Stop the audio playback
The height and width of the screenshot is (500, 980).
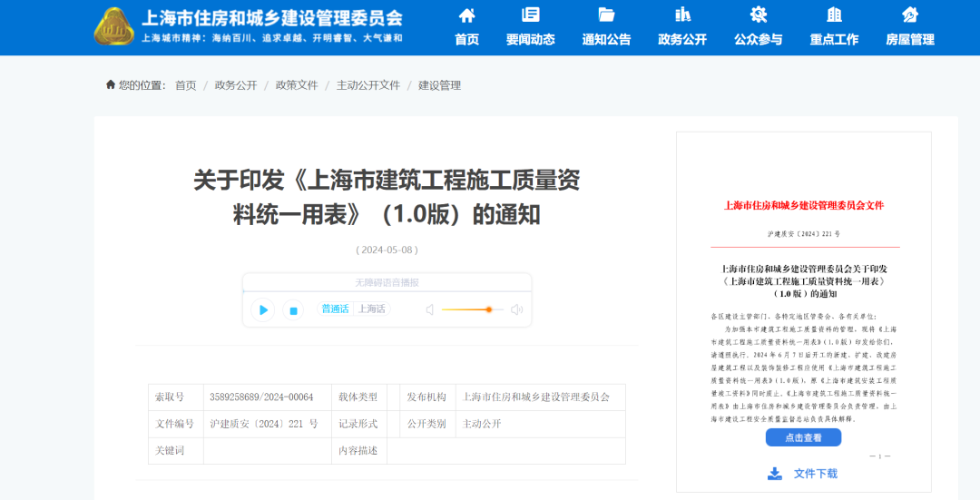(293, 310)
